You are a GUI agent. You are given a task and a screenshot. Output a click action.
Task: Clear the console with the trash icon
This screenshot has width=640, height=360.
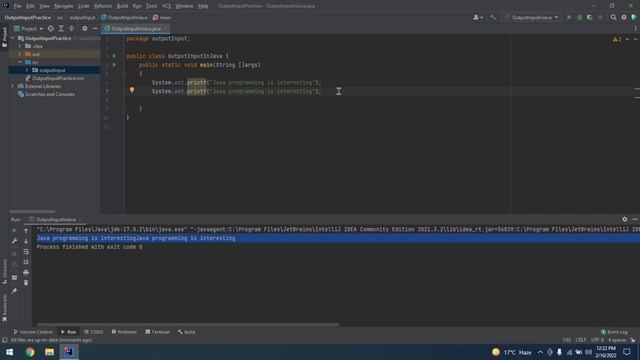coord(26,282)
